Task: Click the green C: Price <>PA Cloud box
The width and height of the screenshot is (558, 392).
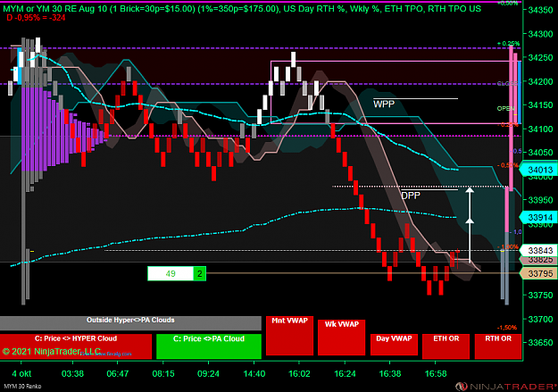Action: (209, 346)
